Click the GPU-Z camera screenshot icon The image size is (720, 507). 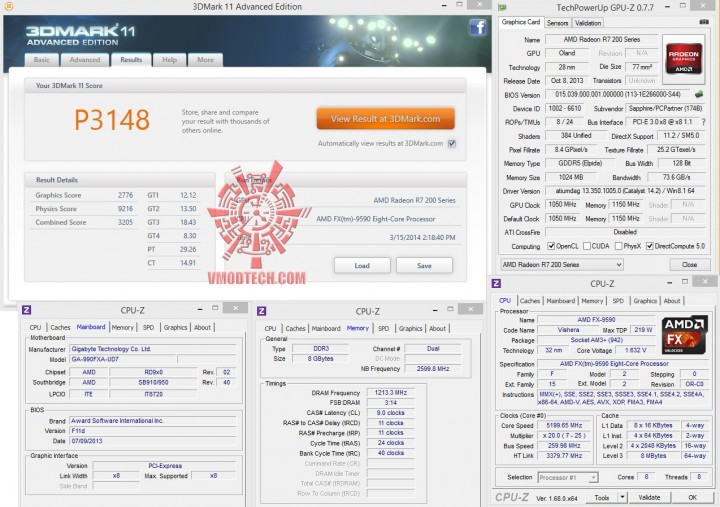[x=703, y=22]
